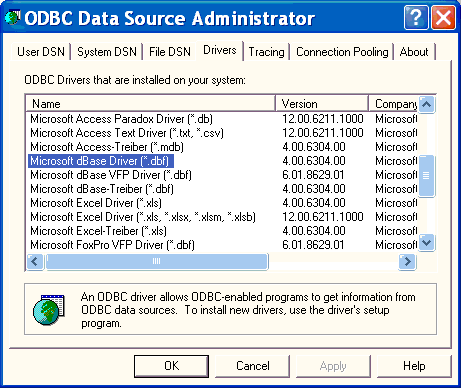The width and height of the screenshot is (461, 388).
Task: Close the ODBC Data Source Administrator window
Action: 443,17
